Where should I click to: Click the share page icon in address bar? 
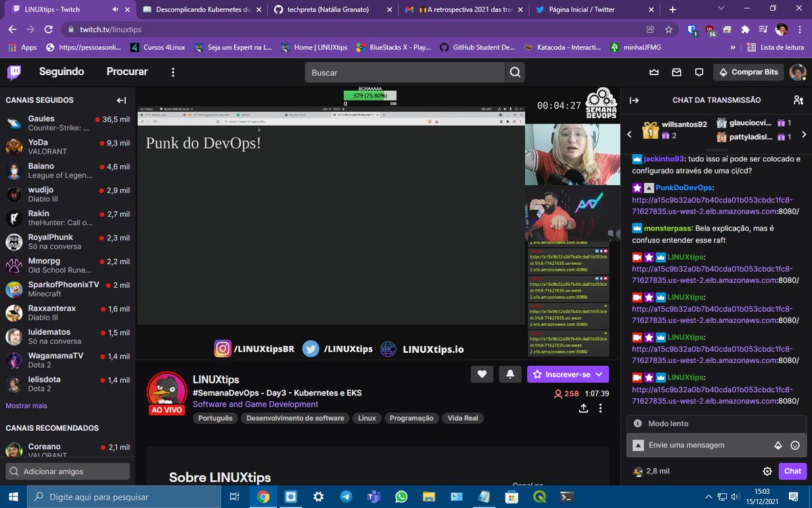tap(650, 30)
